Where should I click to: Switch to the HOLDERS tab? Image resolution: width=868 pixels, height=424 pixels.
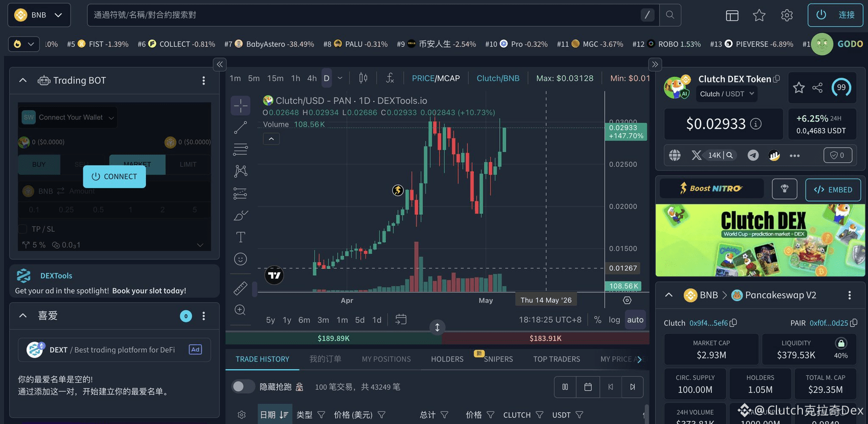coord(447,359)
